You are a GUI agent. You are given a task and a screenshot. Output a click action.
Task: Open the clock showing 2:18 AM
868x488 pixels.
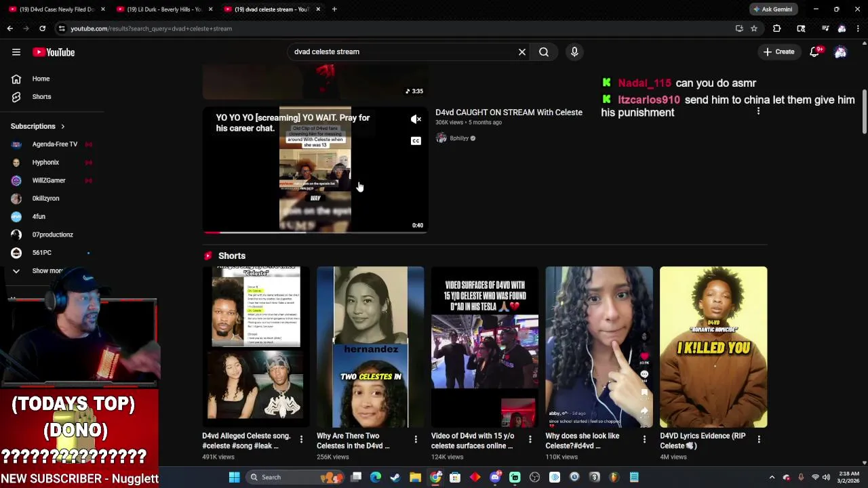(849, 477)
